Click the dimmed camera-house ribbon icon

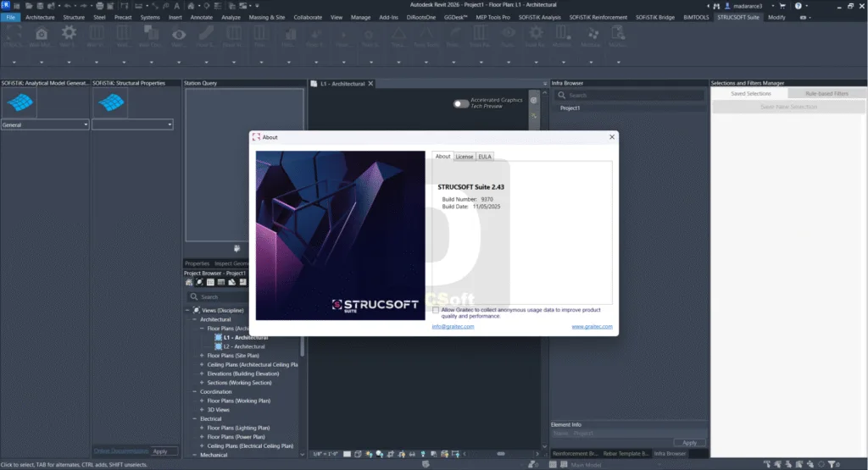41,34
